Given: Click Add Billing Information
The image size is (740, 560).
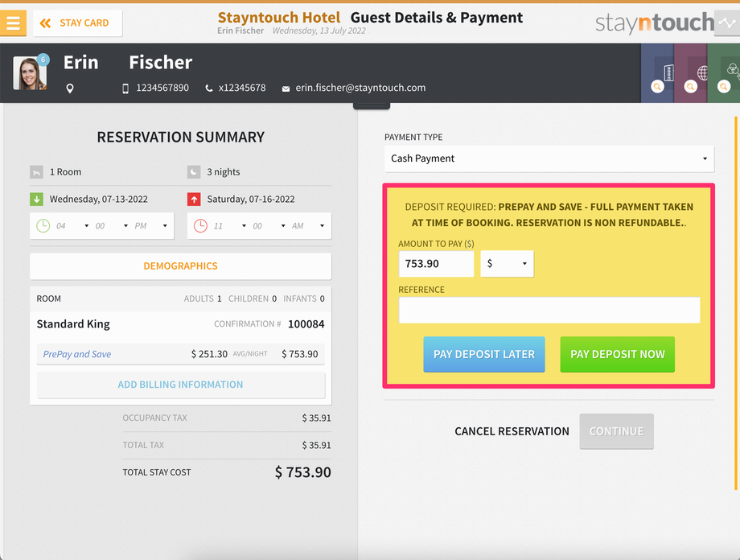Looking at the screenshot, I should [x=180, y=385].
